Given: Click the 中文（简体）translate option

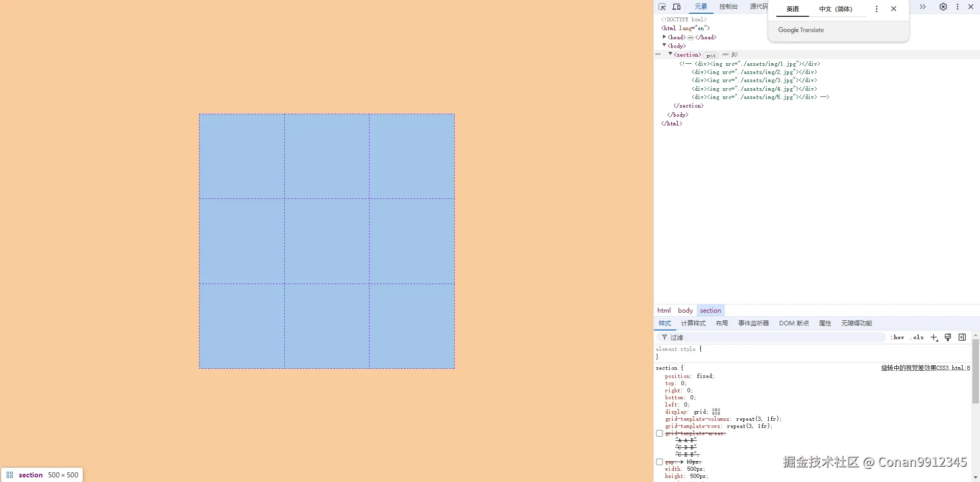Looking at the screenshot, I should point(836,9).
